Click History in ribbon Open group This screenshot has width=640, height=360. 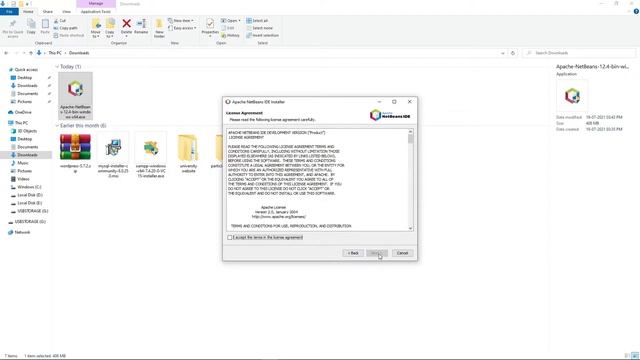pyautogui.click(x=230, y=35)
